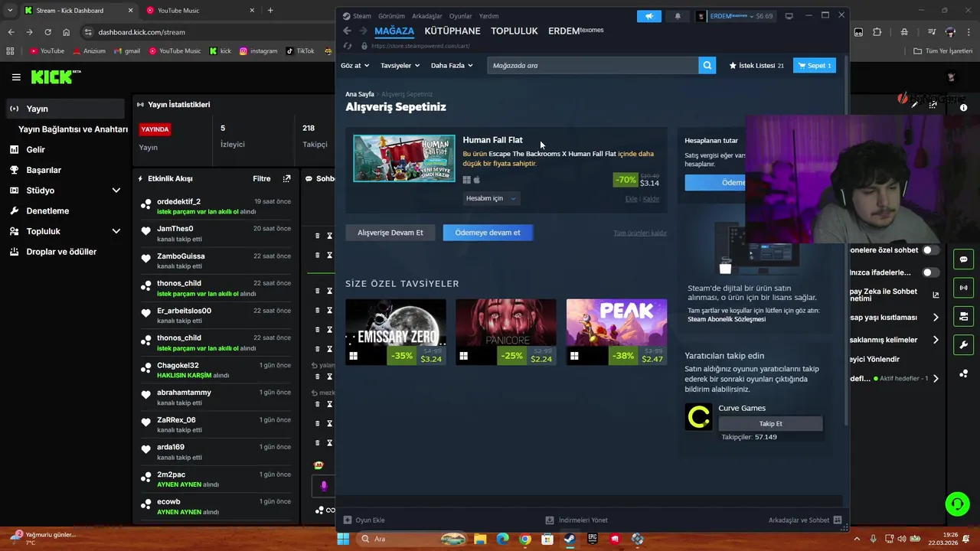
Task: Open the Kick hamburger menu
Action: coord(16,77)
